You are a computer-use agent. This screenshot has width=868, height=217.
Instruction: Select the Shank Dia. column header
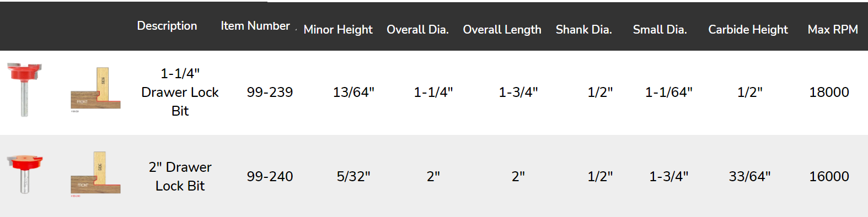[x=584, y=30]
